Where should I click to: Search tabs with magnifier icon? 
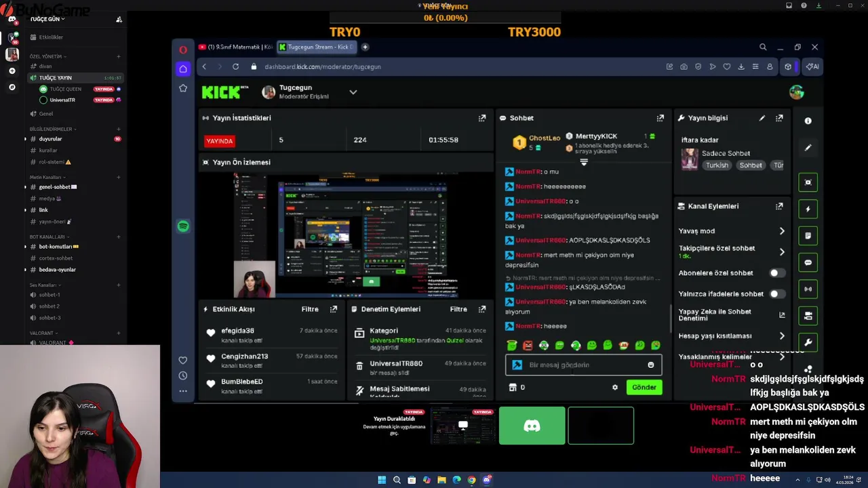tap(763, 47)
